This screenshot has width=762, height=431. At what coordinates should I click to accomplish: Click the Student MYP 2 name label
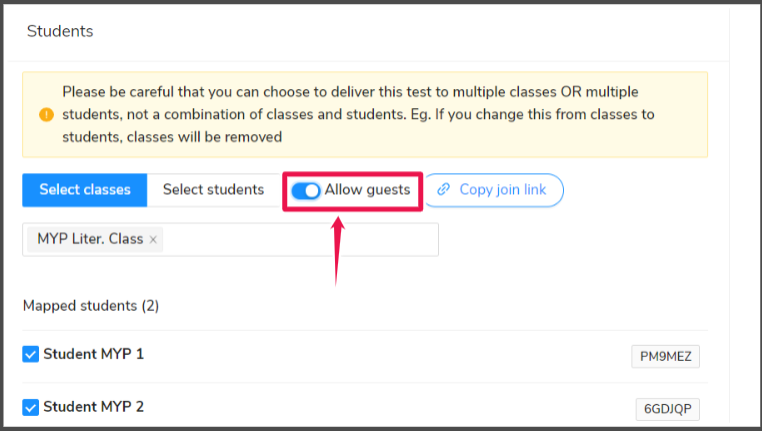[93, 407]
